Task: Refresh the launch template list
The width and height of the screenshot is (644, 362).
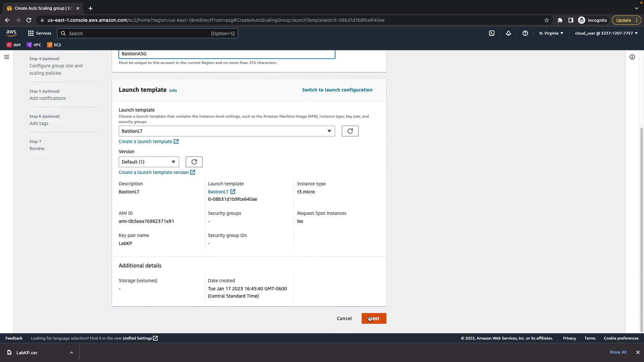Action: click(350, 131)
